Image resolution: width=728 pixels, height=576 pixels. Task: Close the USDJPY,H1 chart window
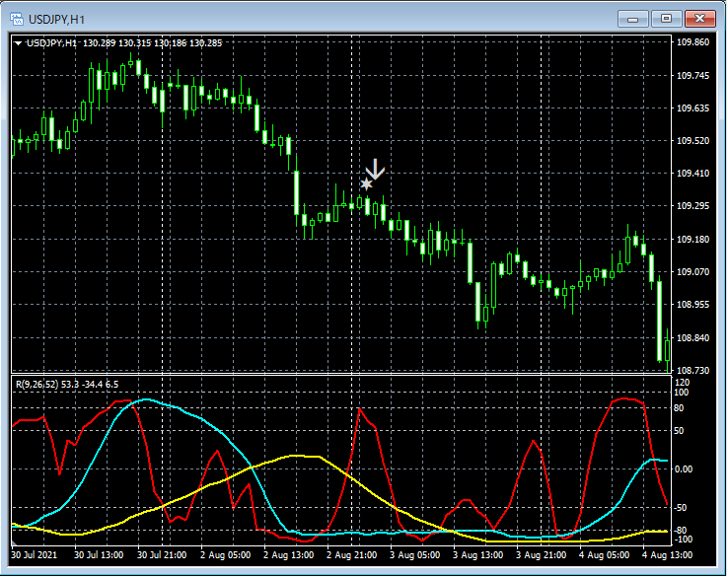699,19
